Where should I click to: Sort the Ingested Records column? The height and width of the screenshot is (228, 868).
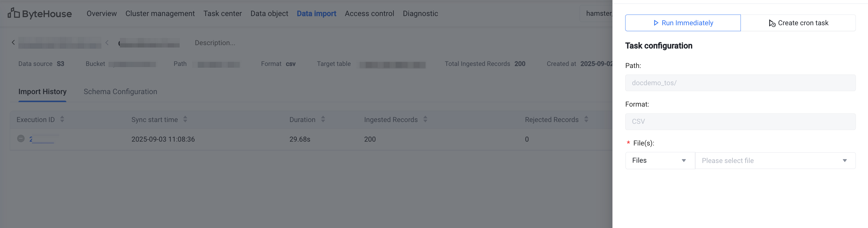(x=425, y=119)
